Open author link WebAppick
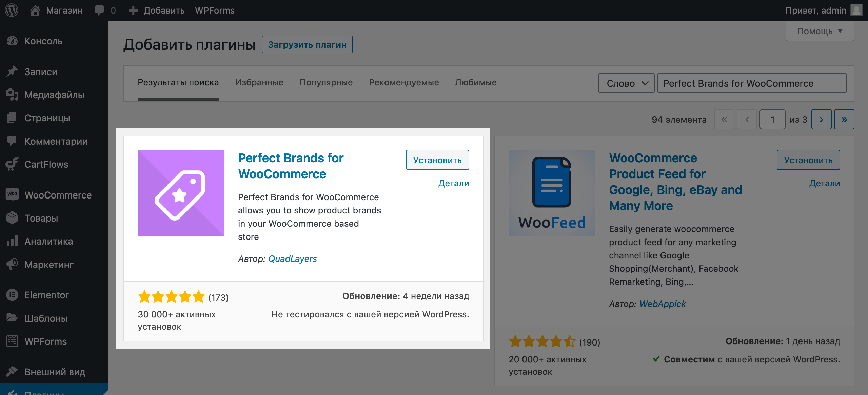868x395 pixels. (x=663, y=304)
